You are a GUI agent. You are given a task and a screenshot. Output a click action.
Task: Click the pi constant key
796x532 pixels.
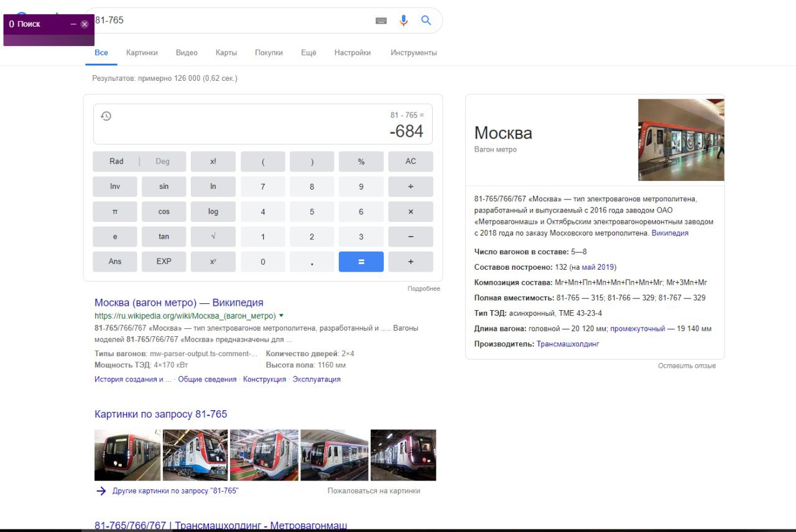[115, 211]
